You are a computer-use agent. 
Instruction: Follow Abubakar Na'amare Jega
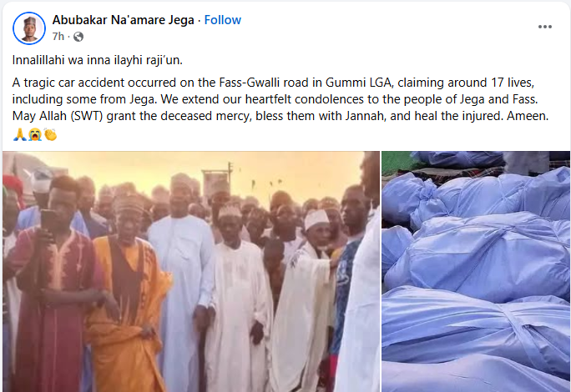click(223, 20)
